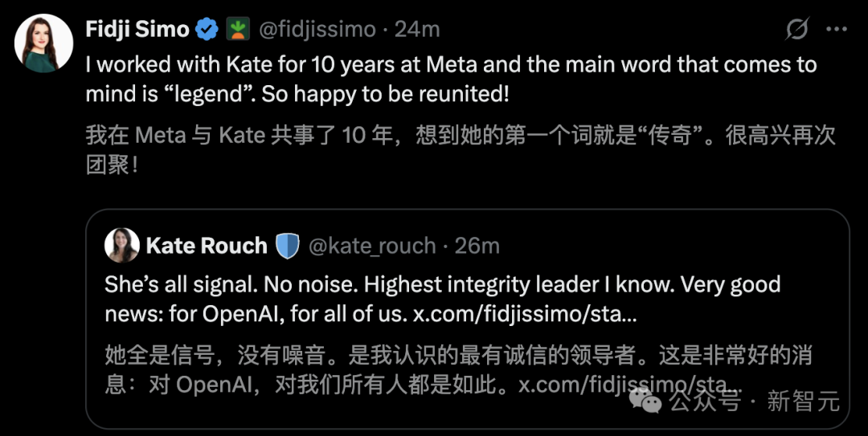Click the WeChat logo in the watermark
Image resolution: width=868 pixels, height=436 pixels.
(645, 399)
